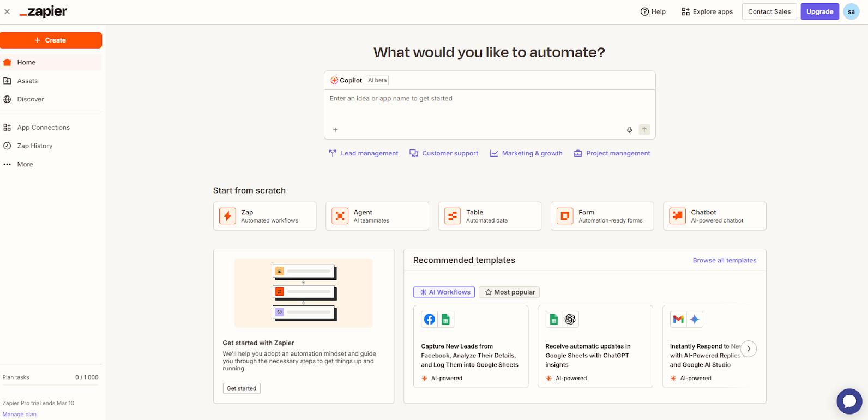Click the Get started illustration thumbnail
Image resolution: width=868 pixels, height=420 pixels.
click(304, 293)
